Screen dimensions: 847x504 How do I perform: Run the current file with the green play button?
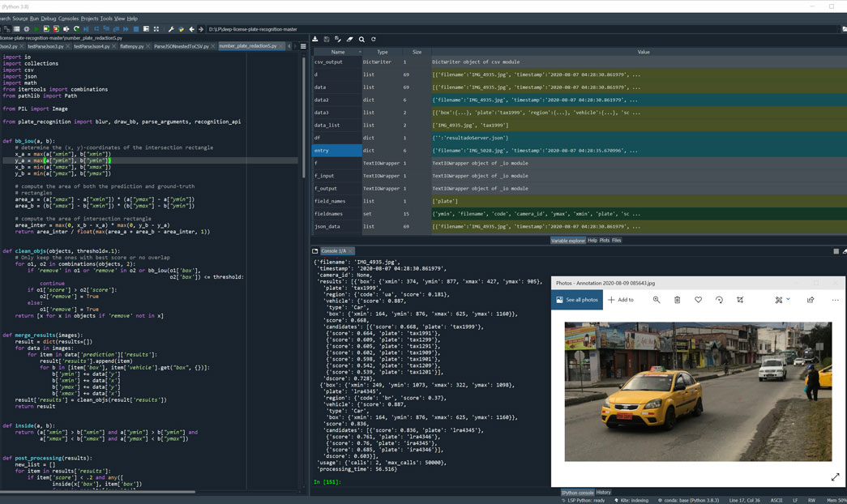point(36,29)
